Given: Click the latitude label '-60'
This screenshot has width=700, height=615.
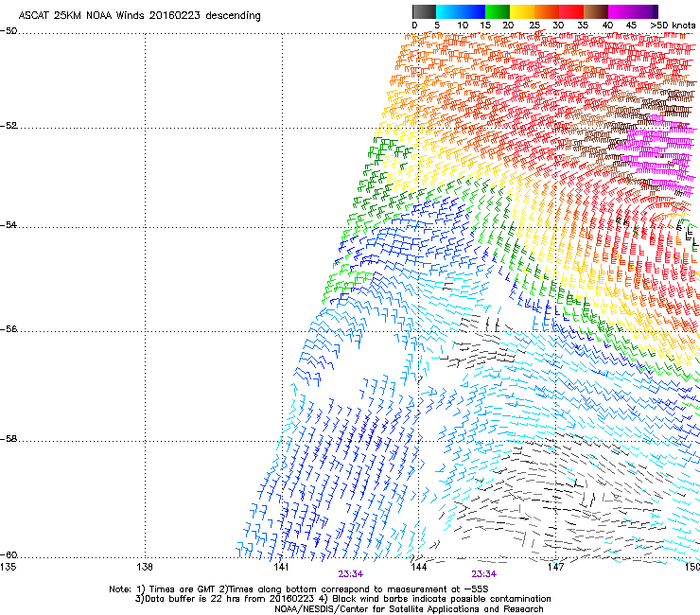Looking at the screenshot, I should (x=9, y=555).
